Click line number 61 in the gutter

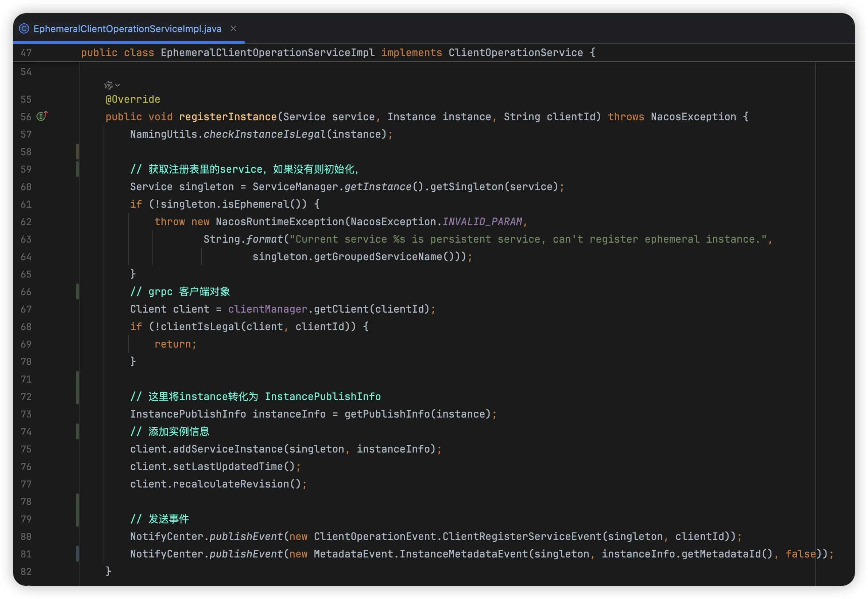[26, 204]
